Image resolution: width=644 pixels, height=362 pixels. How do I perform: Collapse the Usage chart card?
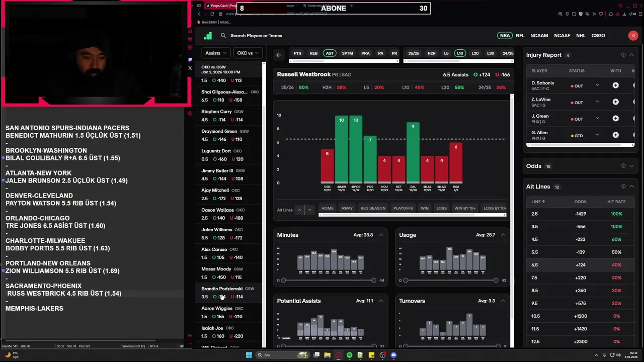503,235
